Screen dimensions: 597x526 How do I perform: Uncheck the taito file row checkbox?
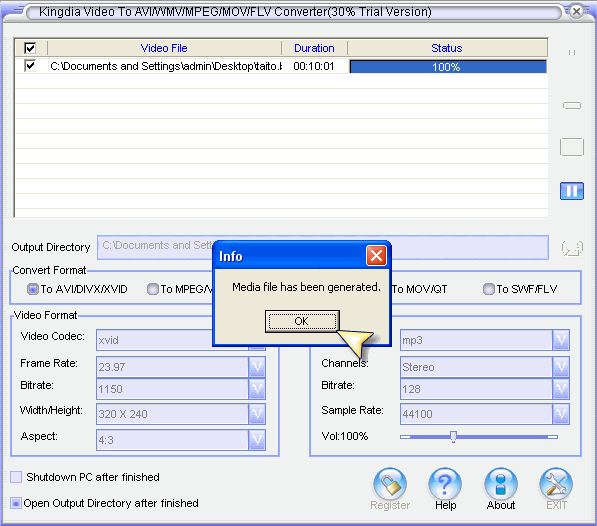click(x=30, y=65)
